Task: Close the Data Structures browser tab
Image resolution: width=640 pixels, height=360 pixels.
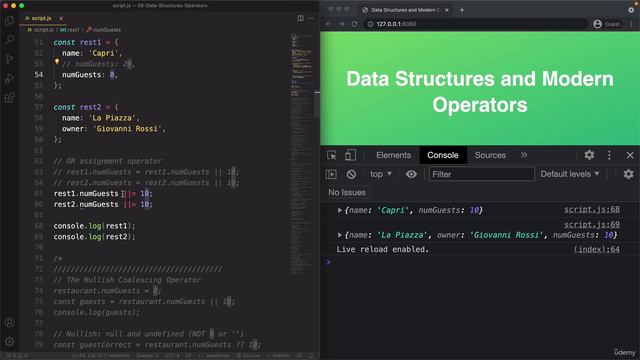Action: point(447,10)
